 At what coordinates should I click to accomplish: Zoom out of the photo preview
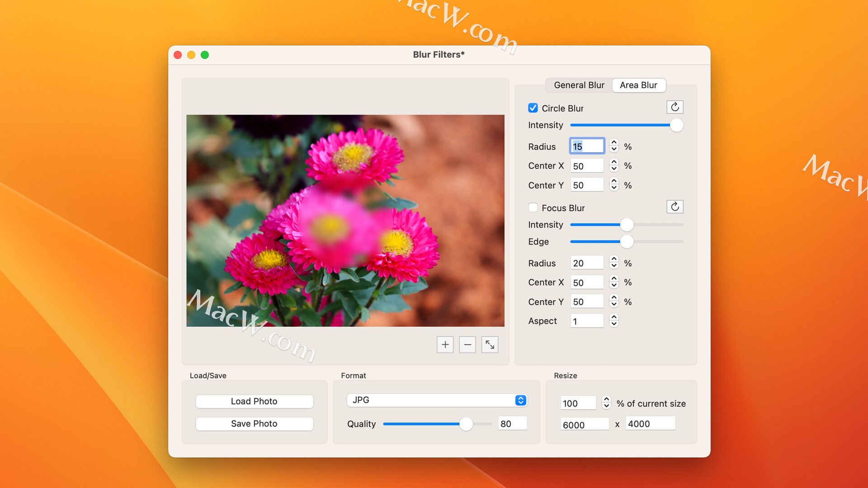click(x=467, y=345)
